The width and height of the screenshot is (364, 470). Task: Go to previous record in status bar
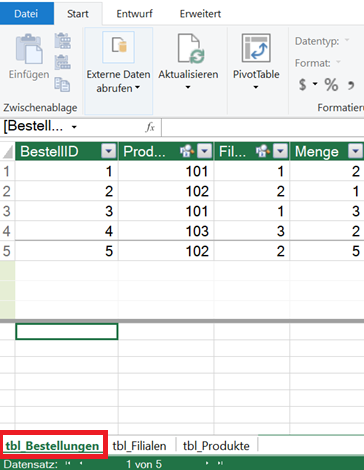coord(81,463)
